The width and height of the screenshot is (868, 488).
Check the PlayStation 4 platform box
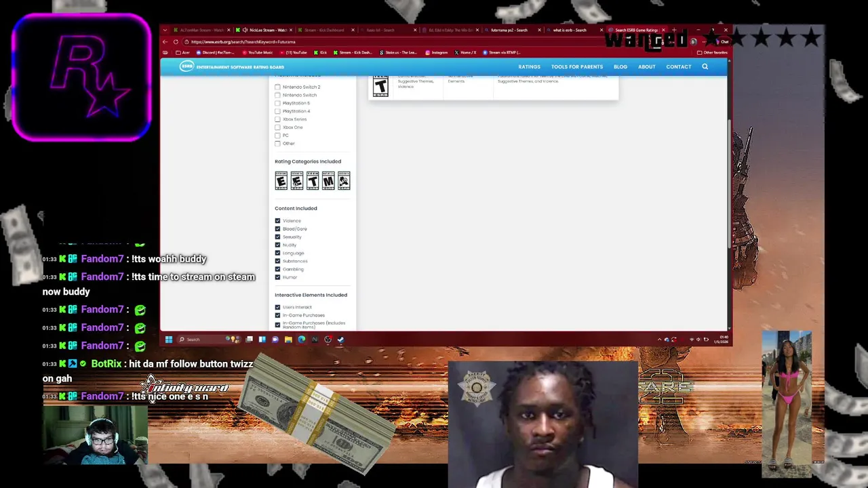pyautogui.click(x=277, y=111)
